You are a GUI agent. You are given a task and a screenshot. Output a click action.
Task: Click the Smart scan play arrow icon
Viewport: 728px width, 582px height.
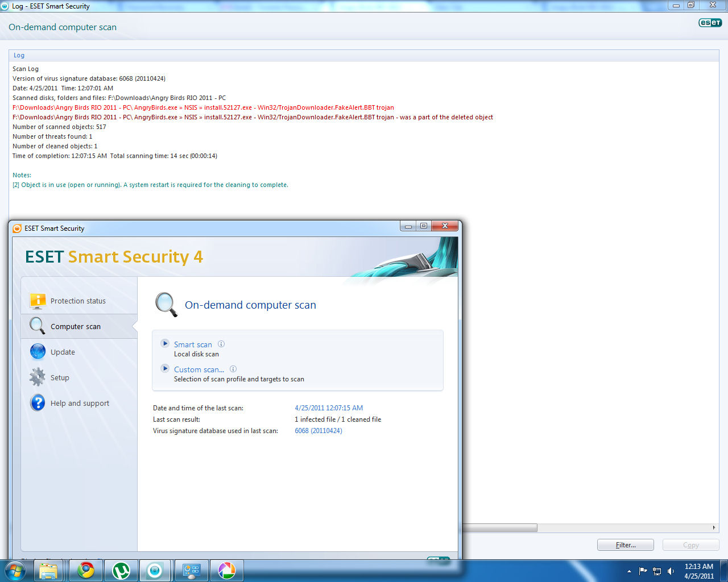point(165,343)
